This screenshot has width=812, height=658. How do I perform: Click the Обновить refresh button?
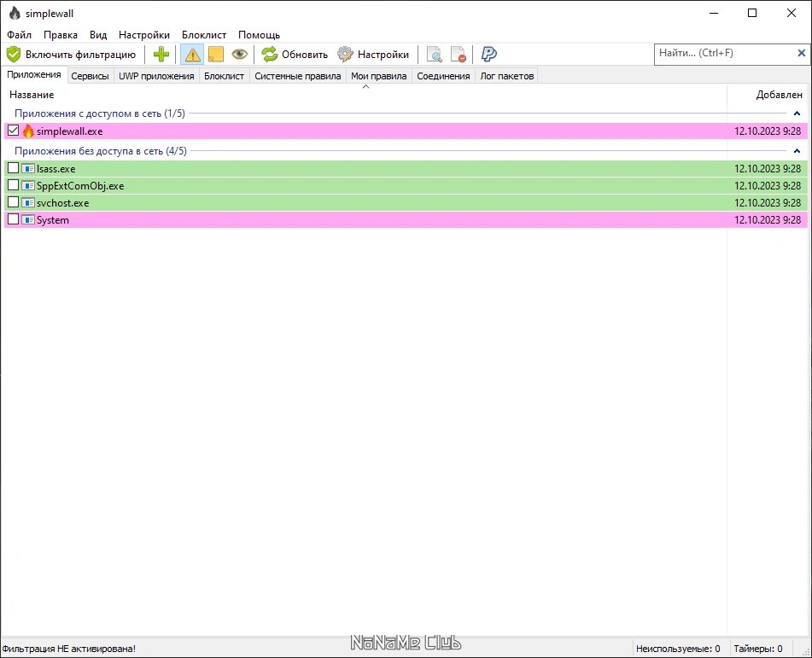(295, 55)
